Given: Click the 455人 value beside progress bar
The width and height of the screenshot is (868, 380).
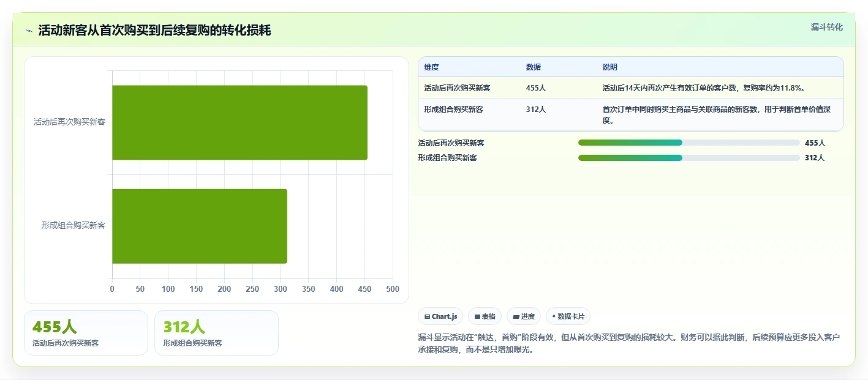Looking at the screenshot, I should (815, 143).
